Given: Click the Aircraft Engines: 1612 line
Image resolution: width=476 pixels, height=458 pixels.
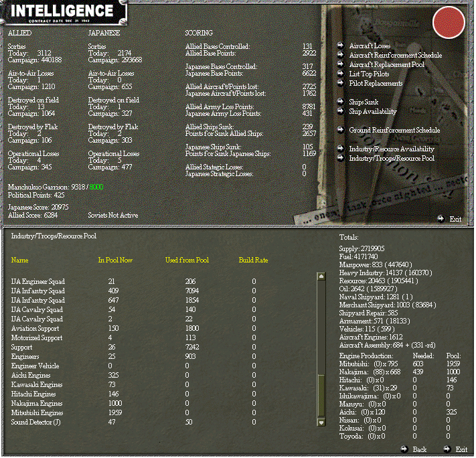Looking at the screenshot, I should click(x=371, y=337).
